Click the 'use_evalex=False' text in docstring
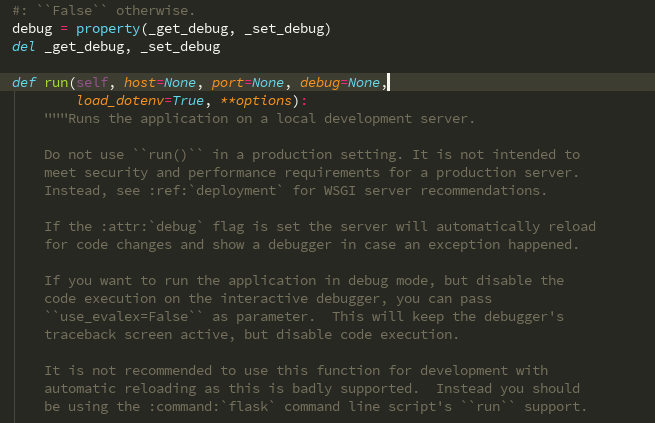655x423 pixels. click(x=116, y=316)
